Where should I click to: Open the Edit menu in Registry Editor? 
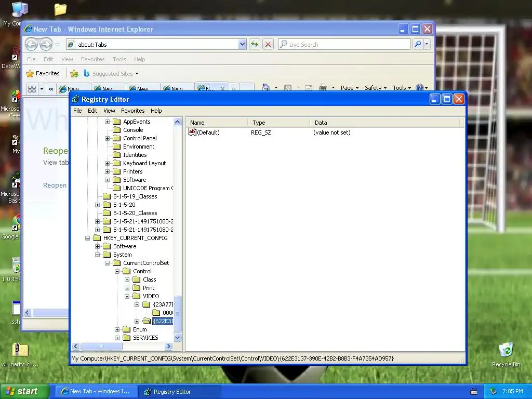92,111
